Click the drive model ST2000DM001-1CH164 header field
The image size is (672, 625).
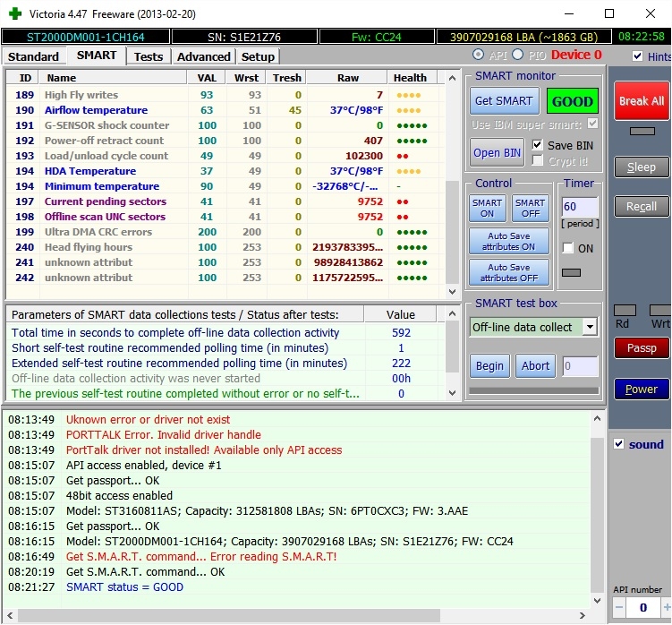point(86,37)
